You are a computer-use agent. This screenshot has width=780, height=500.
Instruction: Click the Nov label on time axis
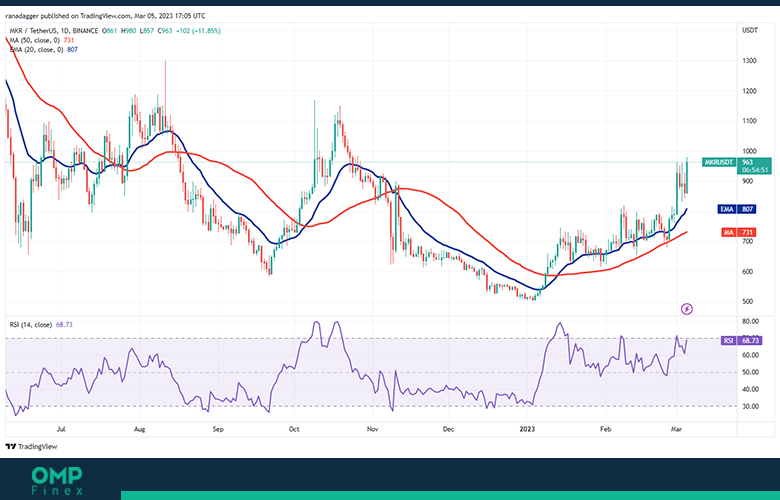[372, 429]
